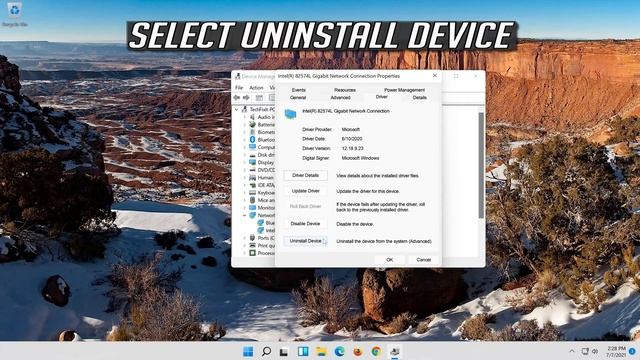Expand the Monitors tree node
The height and width of the screenshot is (360, 640).
pos(245,208)
